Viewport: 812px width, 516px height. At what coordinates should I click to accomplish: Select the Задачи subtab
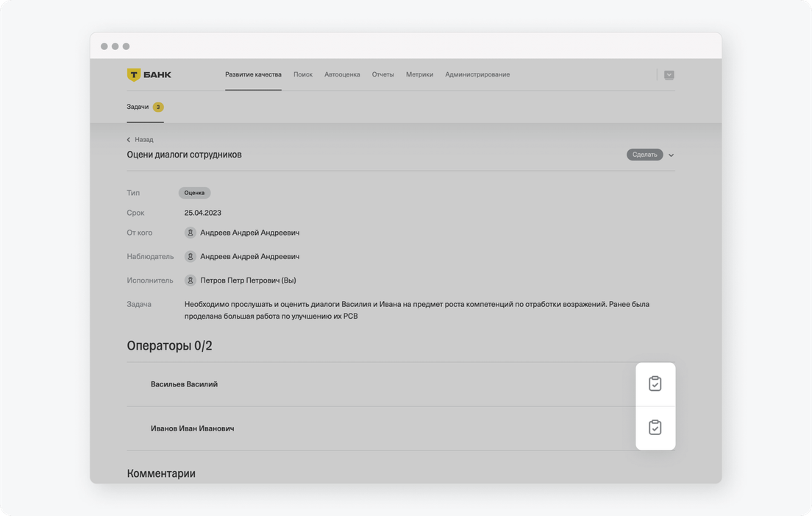[x=138, y=107]
